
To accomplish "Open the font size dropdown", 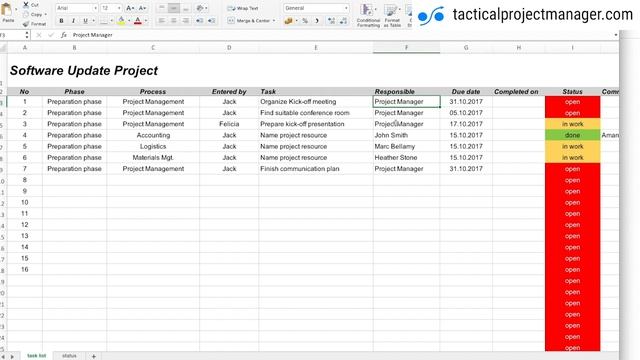I will click(119, 8).
